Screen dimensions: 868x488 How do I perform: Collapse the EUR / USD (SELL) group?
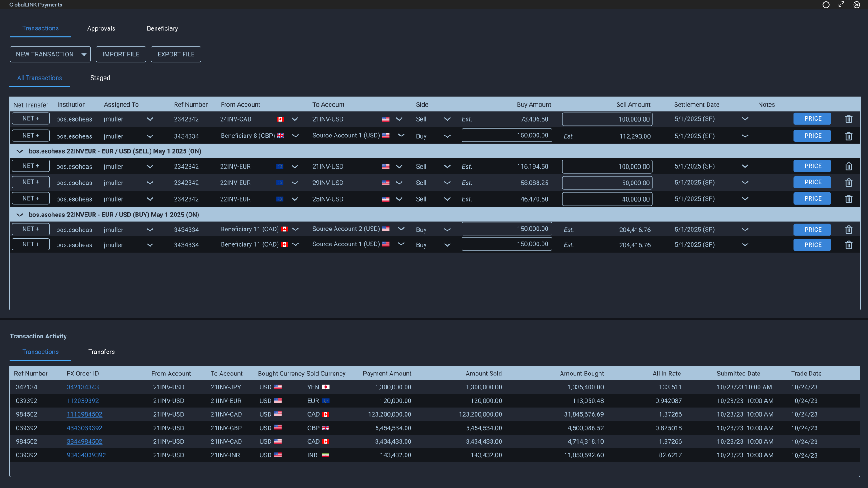(19, 151)
